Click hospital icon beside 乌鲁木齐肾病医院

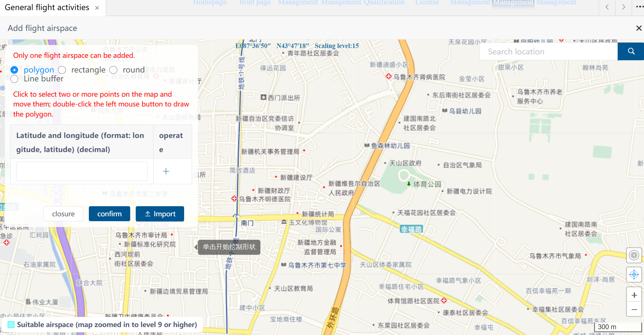click(x=388, y=76)
